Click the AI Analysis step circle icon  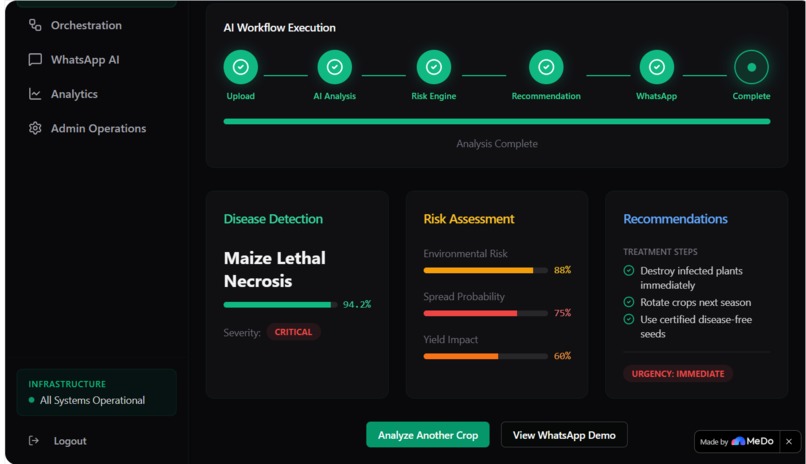click(335, 67)
